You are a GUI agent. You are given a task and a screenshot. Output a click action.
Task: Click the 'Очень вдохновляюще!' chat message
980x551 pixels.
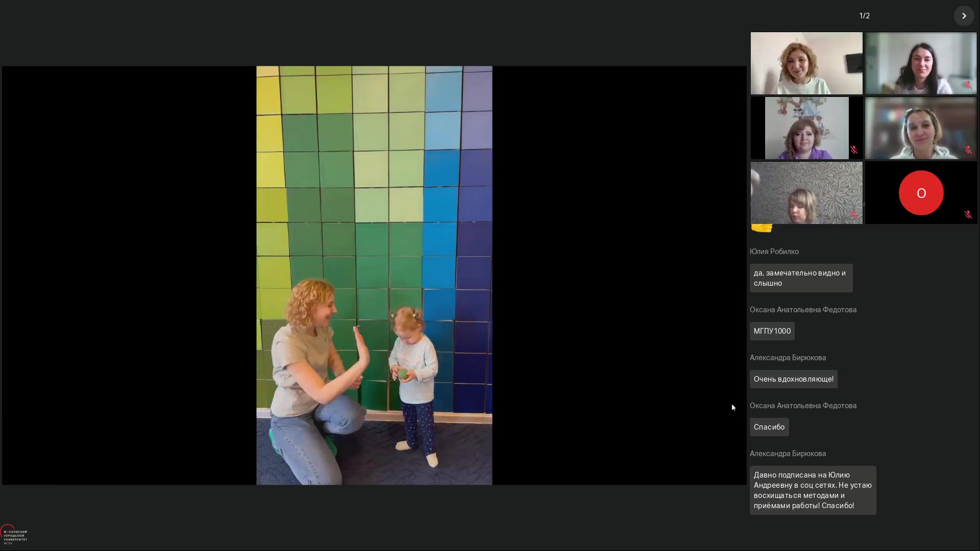click(793, 379)
